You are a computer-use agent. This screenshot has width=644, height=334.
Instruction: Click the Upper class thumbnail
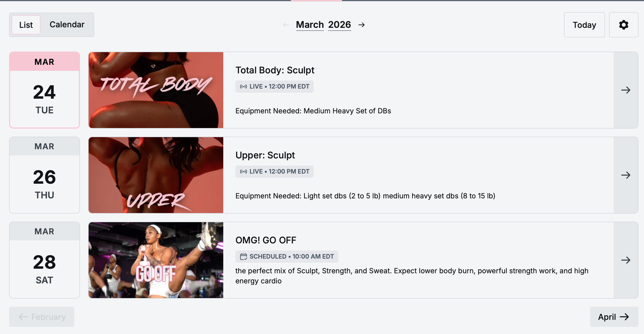(156, 175)
